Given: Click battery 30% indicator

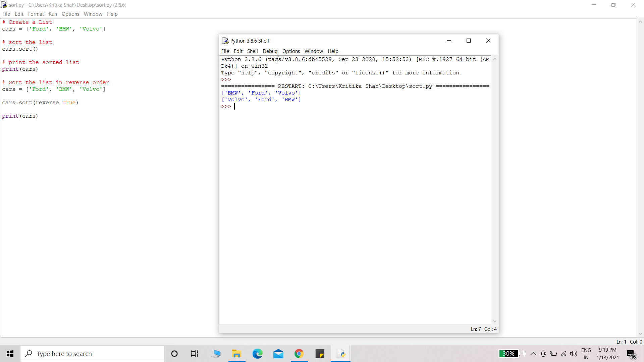Looking at the screenshot, I should point(508,354).
